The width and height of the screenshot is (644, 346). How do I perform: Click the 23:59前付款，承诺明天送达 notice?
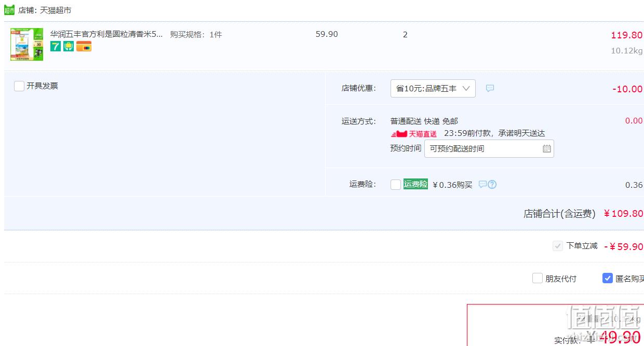click(x=494, y=134)
